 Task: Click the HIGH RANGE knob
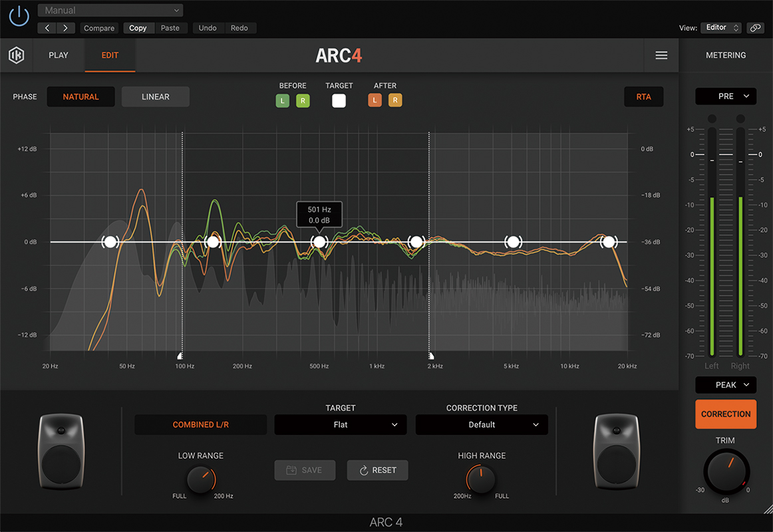point(481,479)
